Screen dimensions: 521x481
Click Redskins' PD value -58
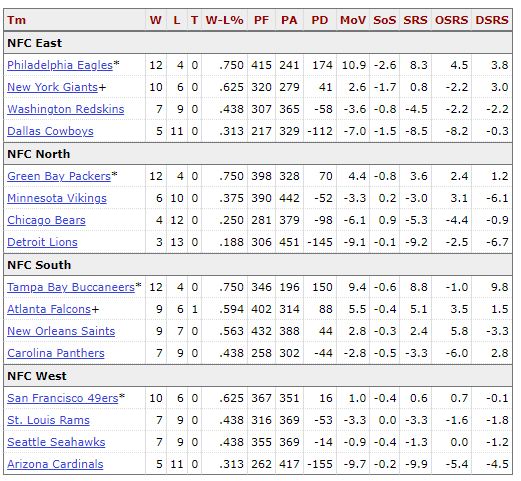pos(323,109)
